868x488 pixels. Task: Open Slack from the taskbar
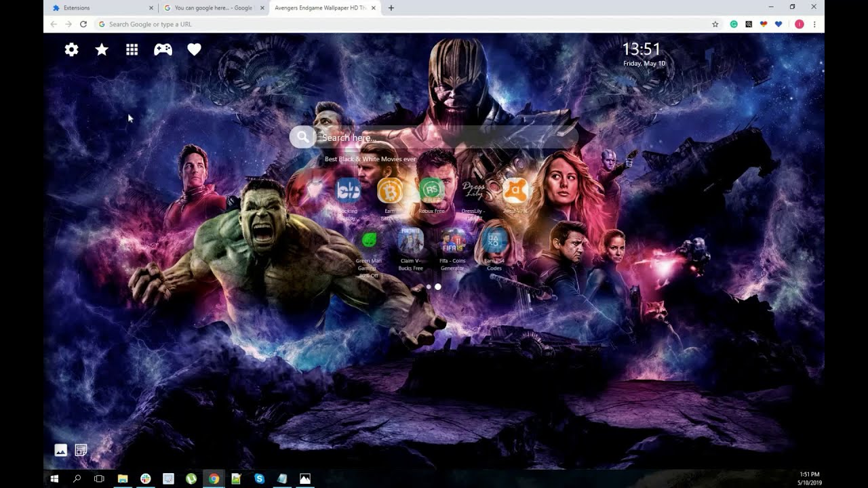pyautogui.click(x=145, y=479)
